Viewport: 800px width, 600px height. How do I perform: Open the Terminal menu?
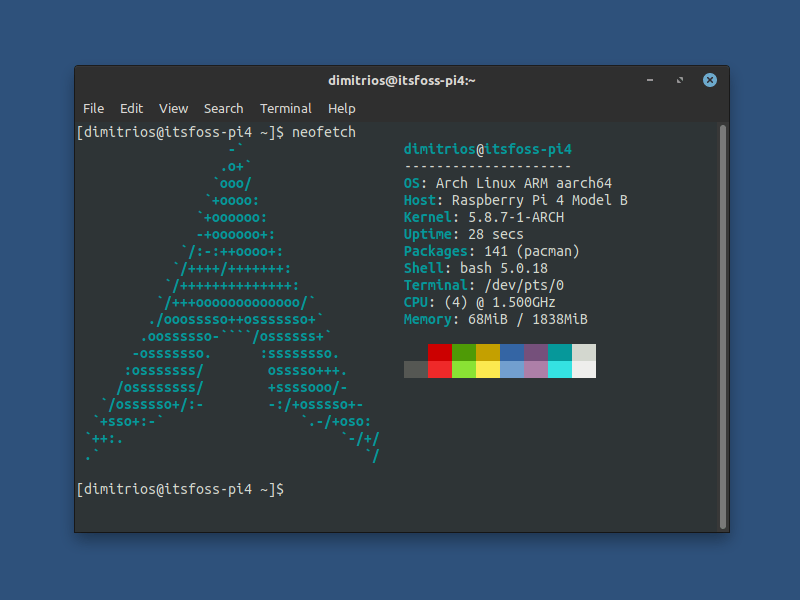point(286,108)
